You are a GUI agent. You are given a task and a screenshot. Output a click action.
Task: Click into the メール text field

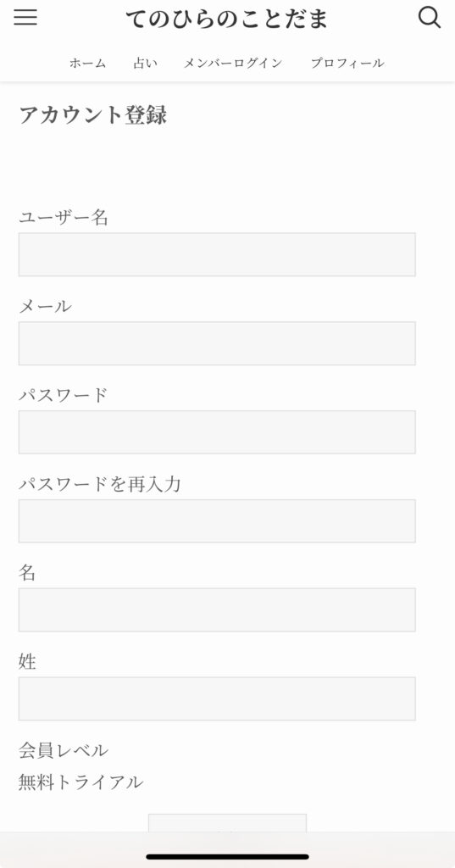pos(217,343)
